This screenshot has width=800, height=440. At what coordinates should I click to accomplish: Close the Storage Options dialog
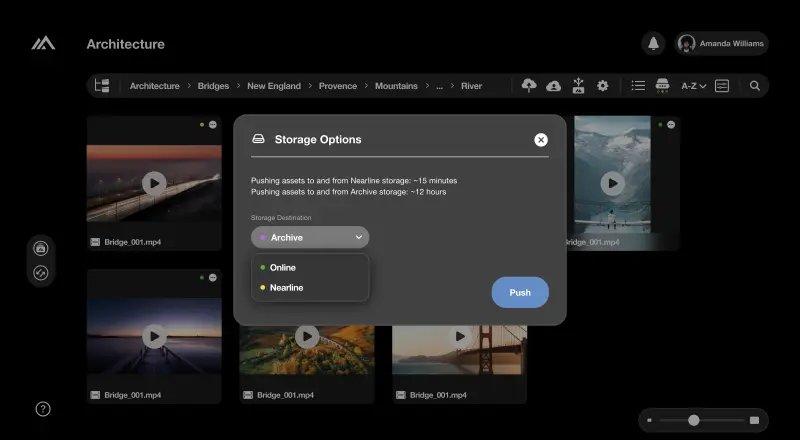point(541,140)
